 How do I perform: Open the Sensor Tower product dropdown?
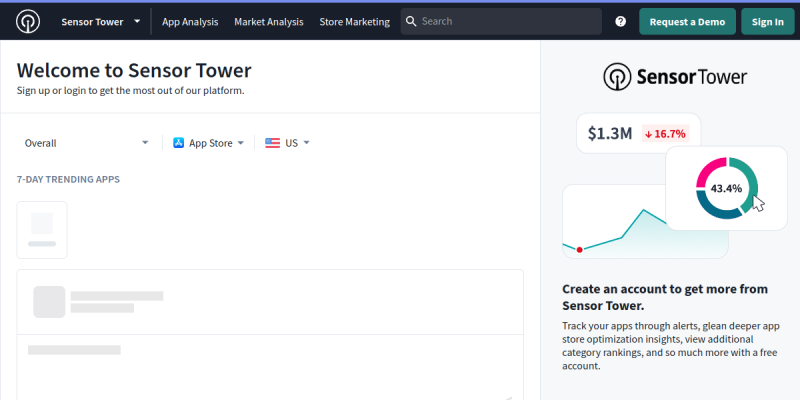pyautogui.click(x=101, y=21)
